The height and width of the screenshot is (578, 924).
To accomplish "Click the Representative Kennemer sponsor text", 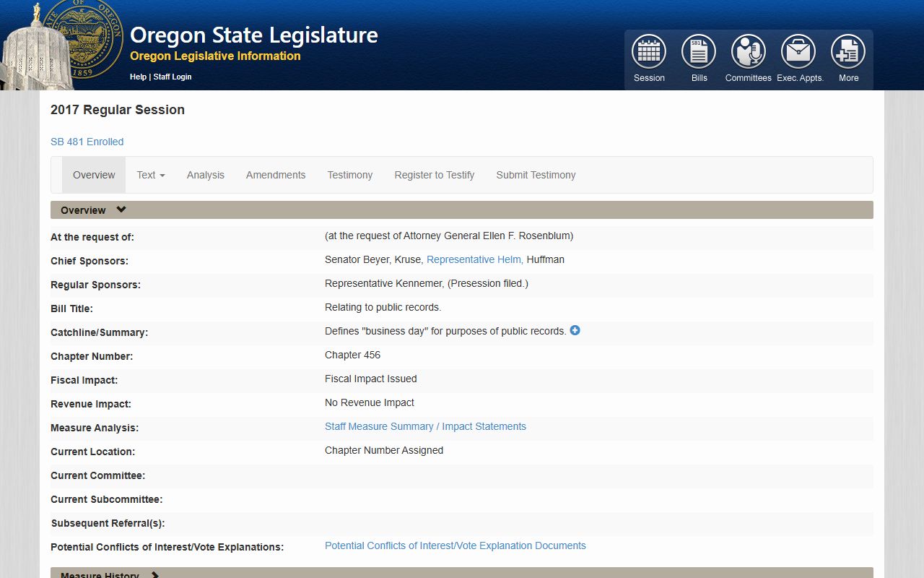I will 384,283.
